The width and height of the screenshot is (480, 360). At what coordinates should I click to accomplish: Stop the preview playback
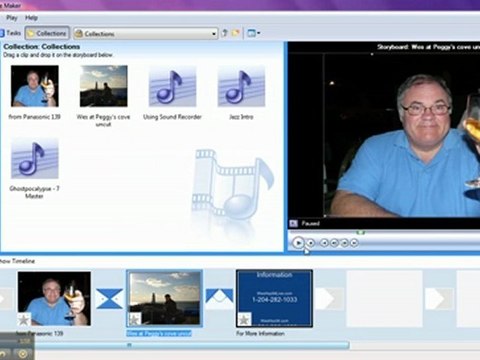coord(311,243)
